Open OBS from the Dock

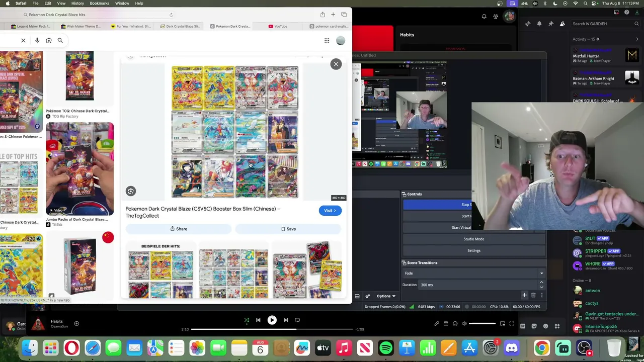click(584, 347)
